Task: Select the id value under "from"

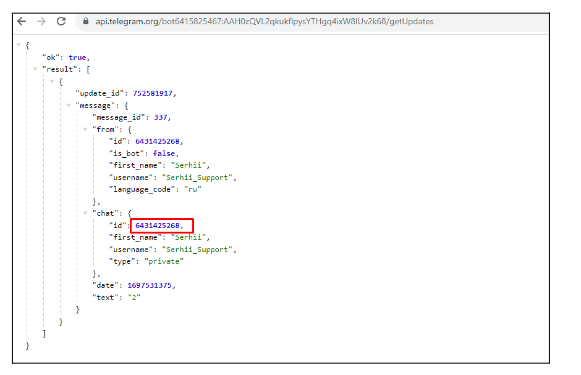Action: (x=157, y=141)
